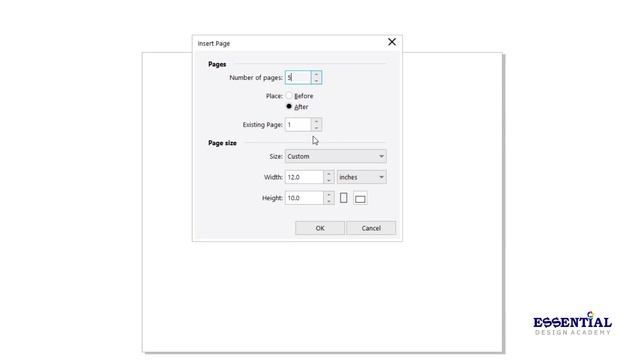Screen dimensions: 640x360
Task: Click the Cancel button
Action: click(x=371, y=228)
